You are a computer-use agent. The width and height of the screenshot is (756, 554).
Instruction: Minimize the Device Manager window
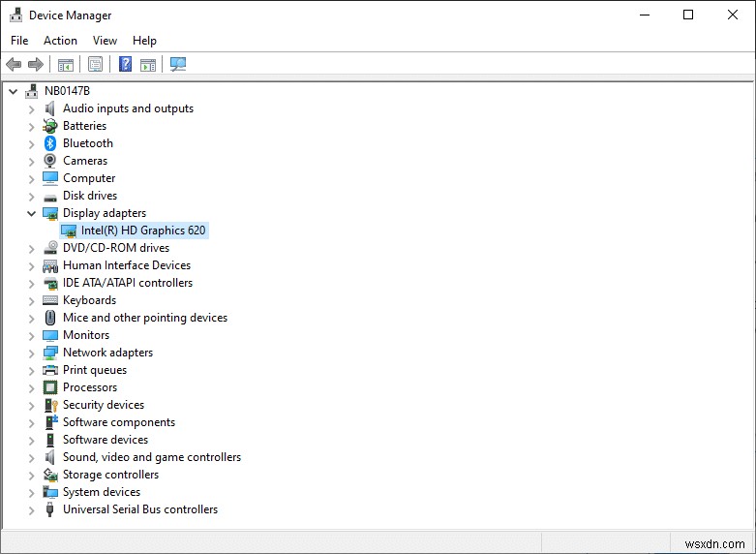point(645,15)
